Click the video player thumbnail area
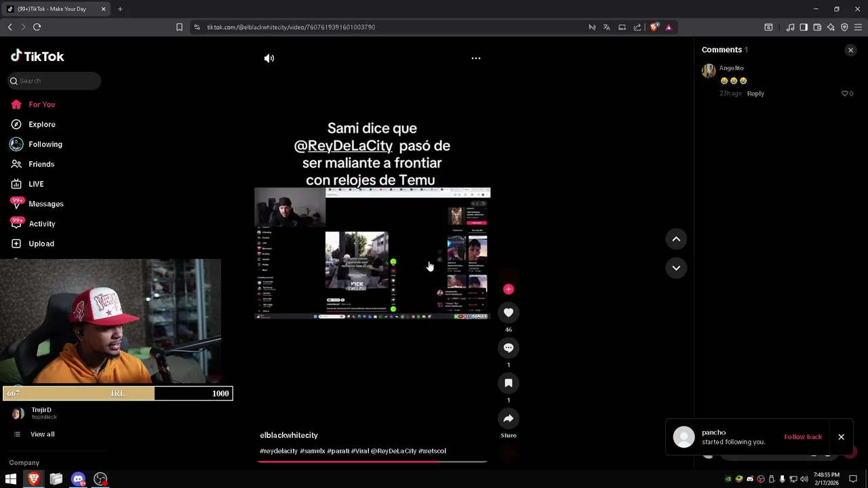The width and height of the screenshot is (868, 488). point(372,253)
